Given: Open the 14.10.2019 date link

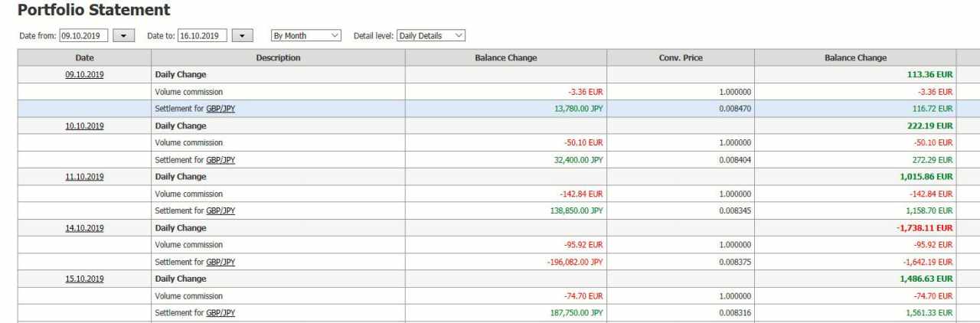Looking at the screenshot, I should pos(84,228).
